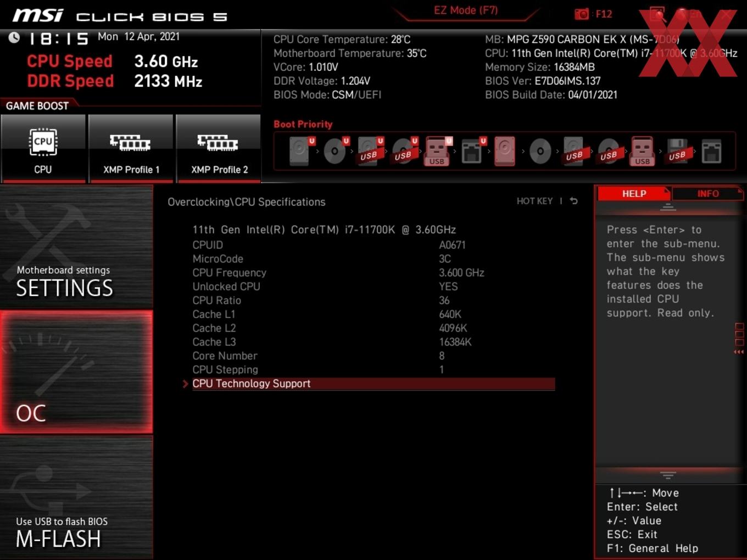Open M-FLASH USB BIOS flash section

76,497
